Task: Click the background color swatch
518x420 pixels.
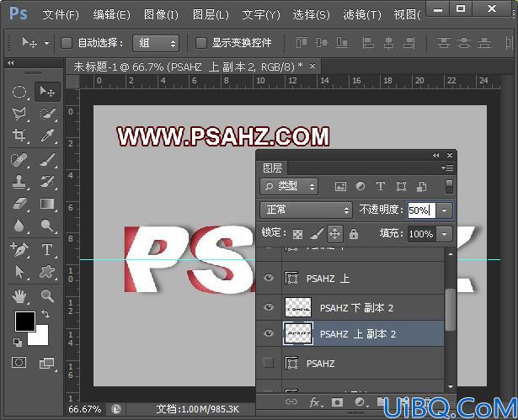Action: tap(42, 338)
